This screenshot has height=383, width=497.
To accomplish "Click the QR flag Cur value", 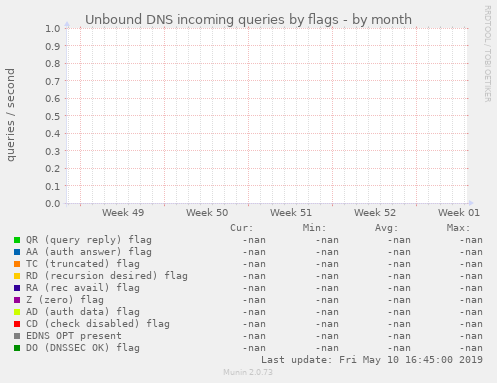I will click(x=254, y=240).
